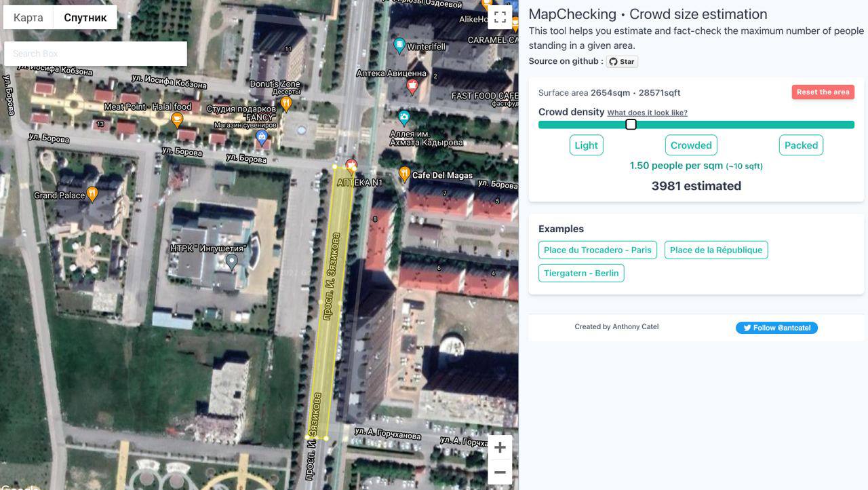The width and height of the screenshot is (868, 490).
Task: Click the FANCY gift shop pin
Action: click(262, 138)
